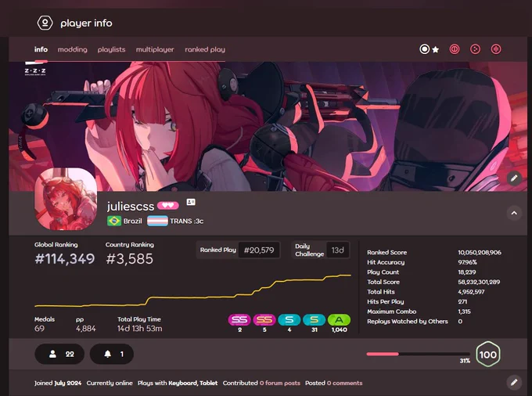Click the Total Hits 4,952,597 value

click(x=471, y=292)
